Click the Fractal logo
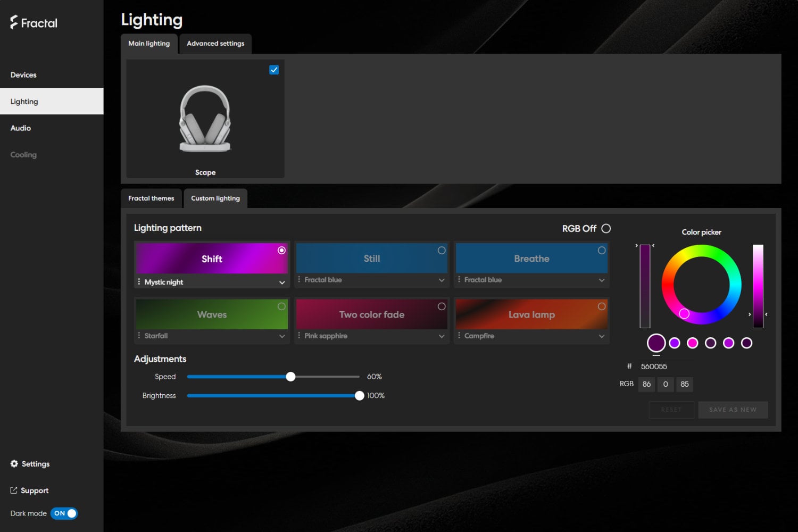Image resolution: width=798 pixels, height=532 pixels. click(x=33, y=22)
